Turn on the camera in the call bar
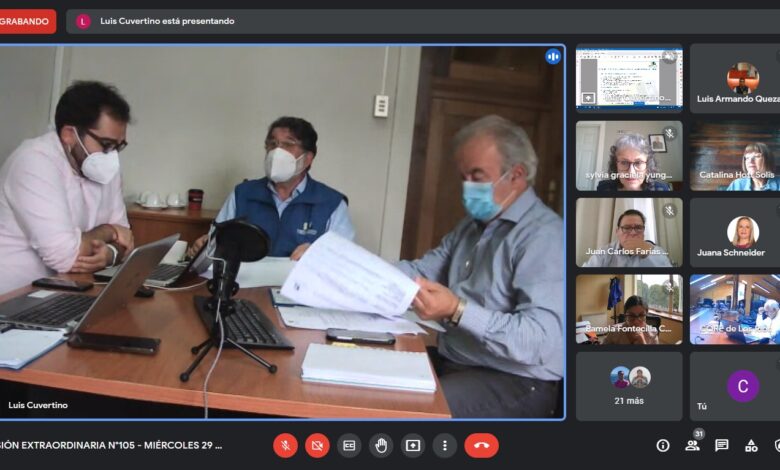This screenshot has height=470, width=780. click(317, 445)
